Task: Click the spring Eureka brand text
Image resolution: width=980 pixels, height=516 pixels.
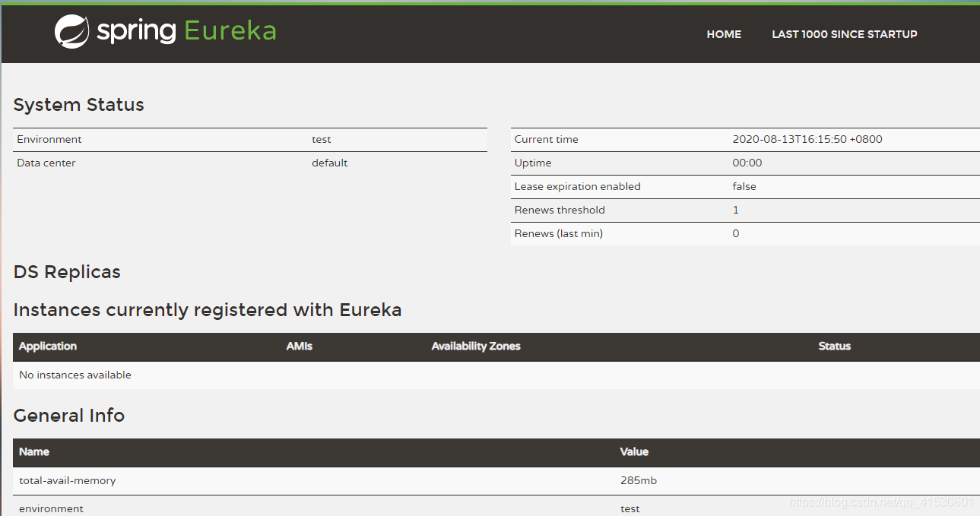Action: [x=186, y=31]
